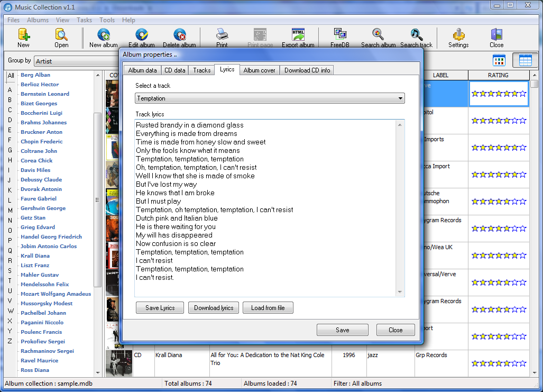The image size is (543, 392).
Task: Open the Tasks menu
Action: click(x=84, y=20)
